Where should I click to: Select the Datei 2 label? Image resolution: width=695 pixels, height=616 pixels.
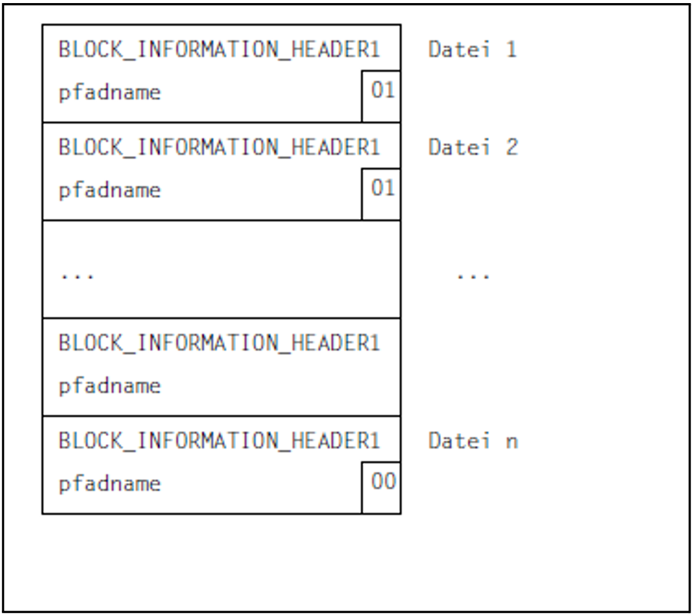(x=472, y=147)
